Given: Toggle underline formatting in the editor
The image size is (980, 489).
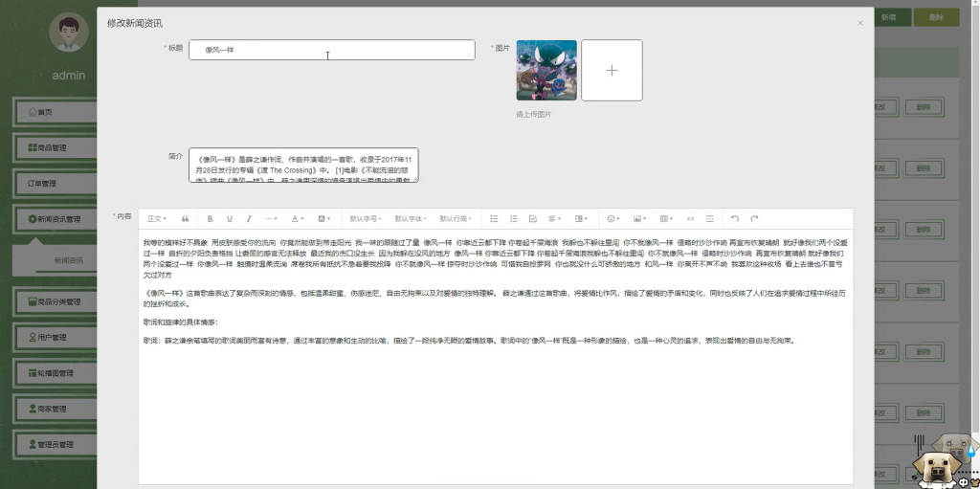Looking at the screenshot, I should (x=230, y=219).
